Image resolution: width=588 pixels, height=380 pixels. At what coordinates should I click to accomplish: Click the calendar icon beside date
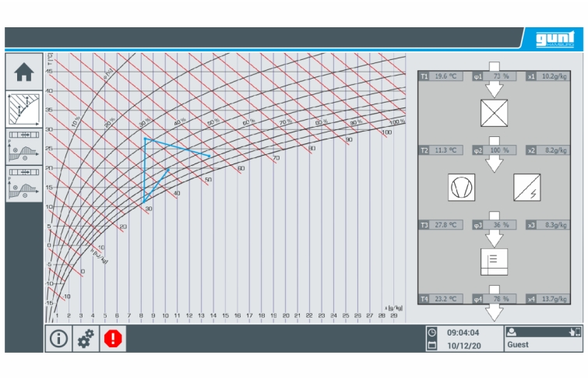(x=432, y=345)
